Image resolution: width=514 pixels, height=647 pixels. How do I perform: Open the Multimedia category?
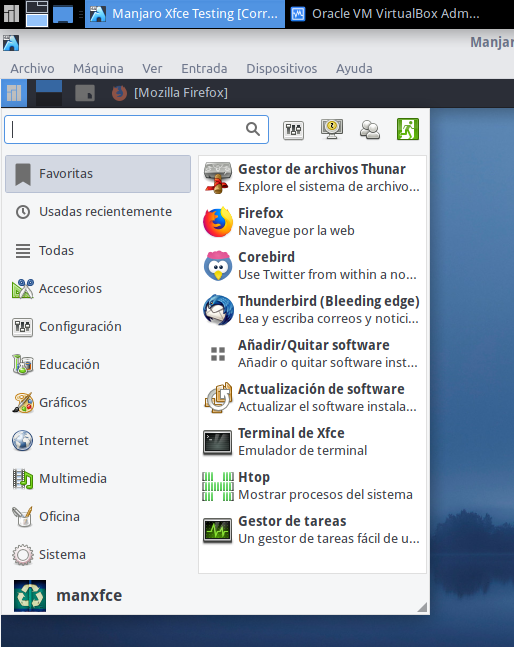point(98,478)
